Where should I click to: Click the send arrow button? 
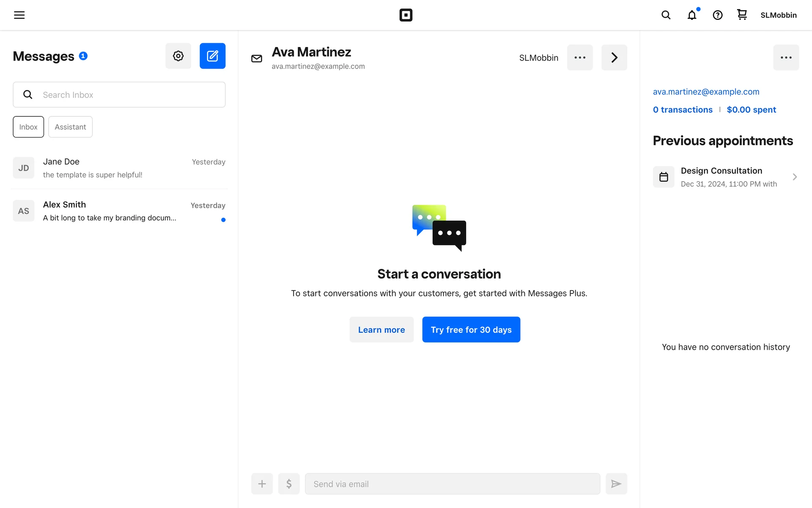click(616, 484)
